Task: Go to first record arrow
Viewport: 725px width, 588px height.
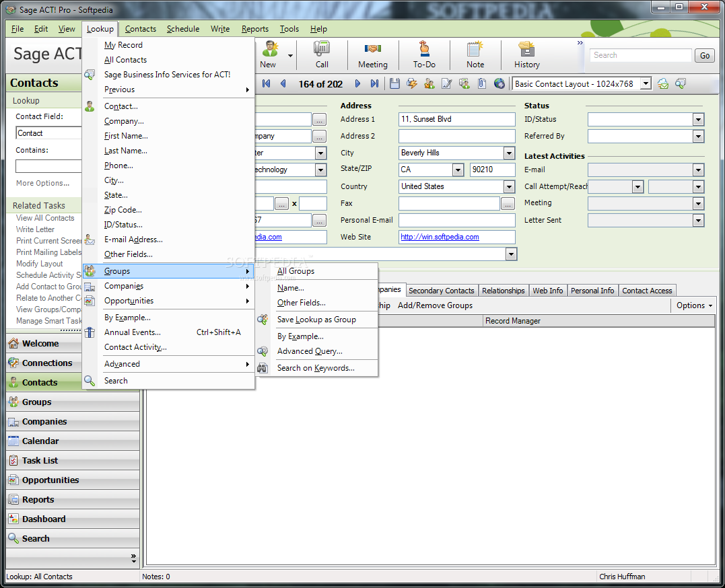Action: [x=267, y=83]
